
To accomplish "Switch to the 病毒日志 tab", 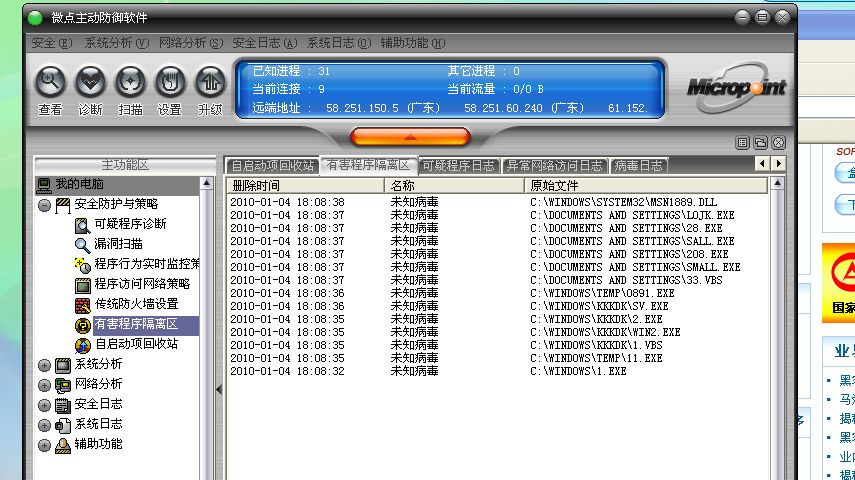I will (639, 165).
